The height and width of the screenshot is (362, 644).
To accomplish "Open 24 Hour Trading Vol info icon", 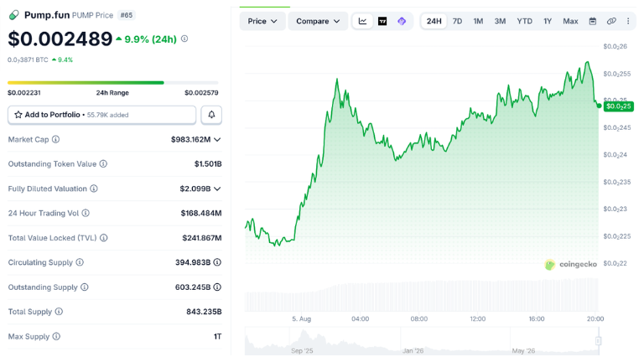I will tap(86, 213).
